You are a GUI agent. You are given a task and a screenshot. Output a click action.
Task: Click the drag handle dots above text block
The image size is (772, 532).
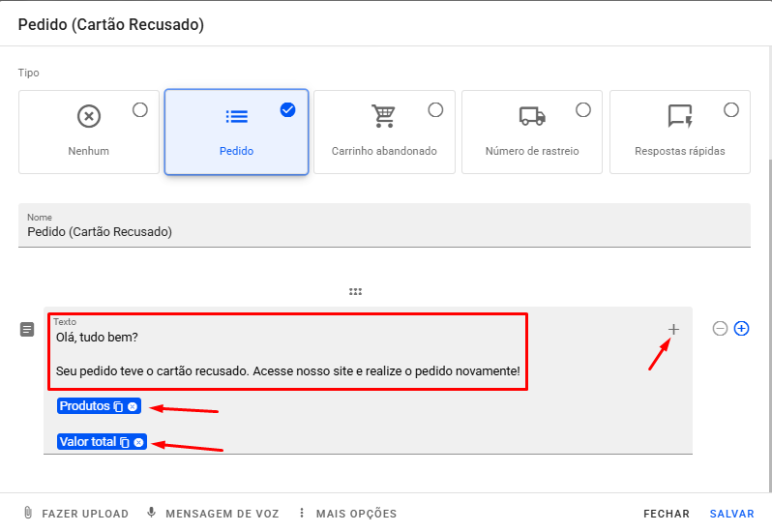[x=355, y=291]
